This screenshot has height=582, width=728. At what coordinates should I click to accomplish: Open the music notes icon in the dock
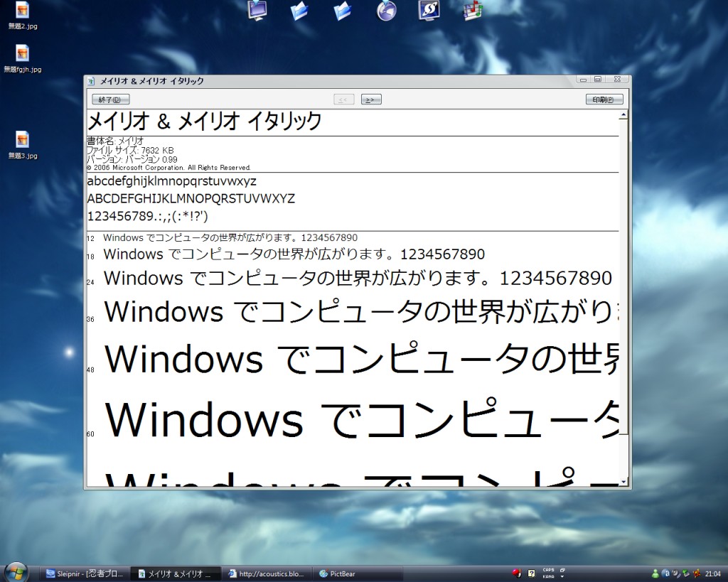[x=473, y=10]
